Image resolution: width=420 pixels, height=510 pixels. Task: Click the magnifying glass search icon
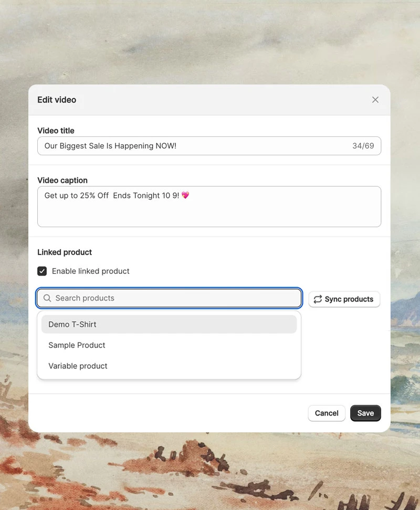pyautogui.click(x=47, y=298)
